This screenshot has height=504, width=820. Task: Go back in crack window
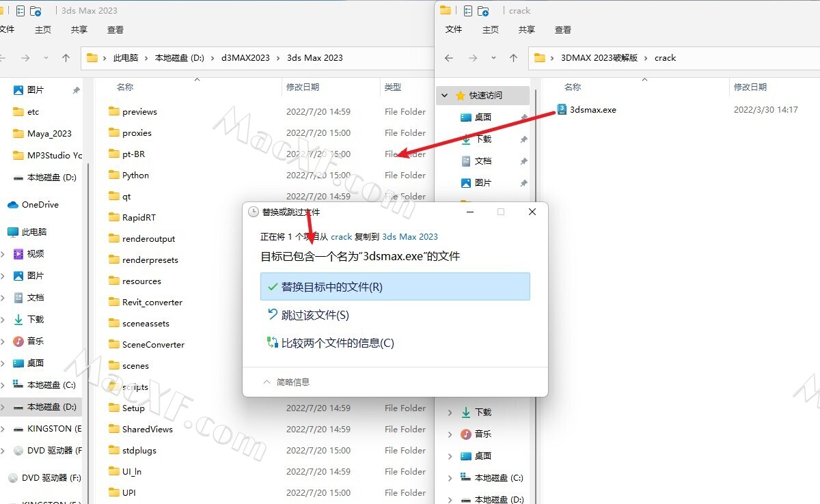point(449,58)
